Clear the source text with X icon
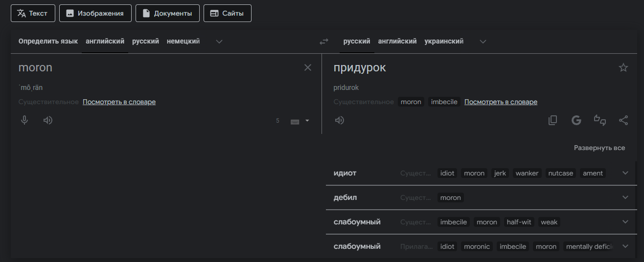This screenshot has width=644, height=262. [308, 68]
